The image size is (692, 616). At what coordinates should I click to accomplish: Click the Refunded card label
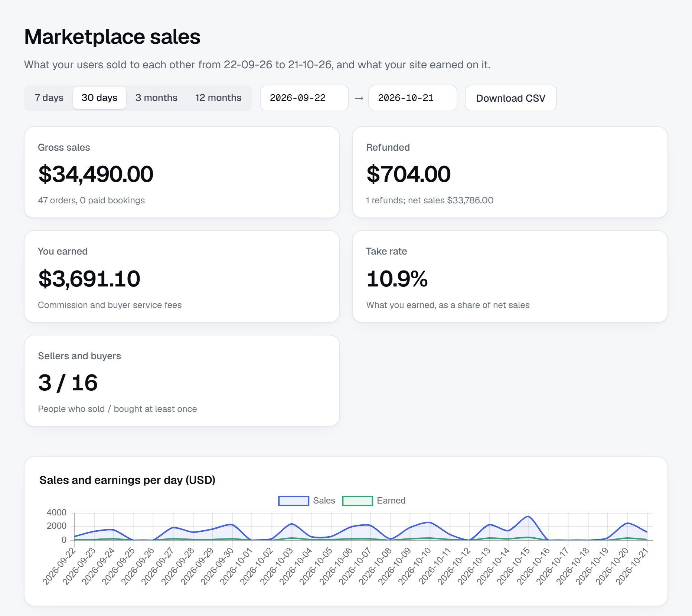point(388,147)
